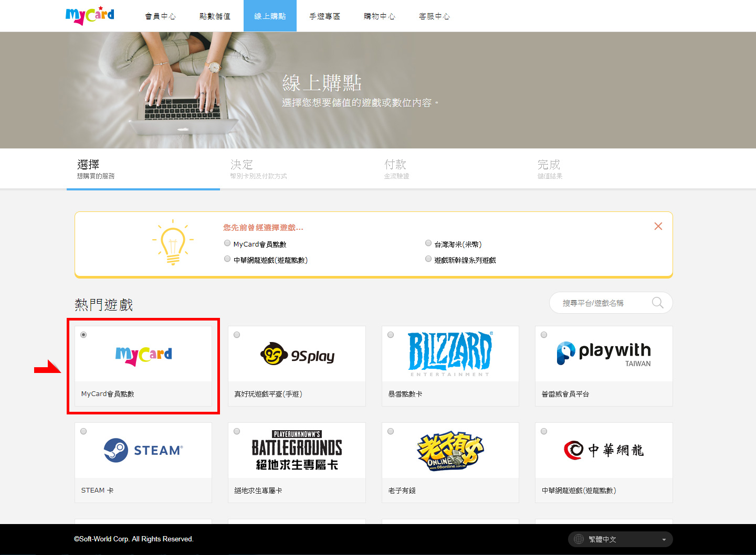Open the 會員中心 menu
Viewport: 756px width, 555px height.
pyautogui.click(x=160, y=16)
